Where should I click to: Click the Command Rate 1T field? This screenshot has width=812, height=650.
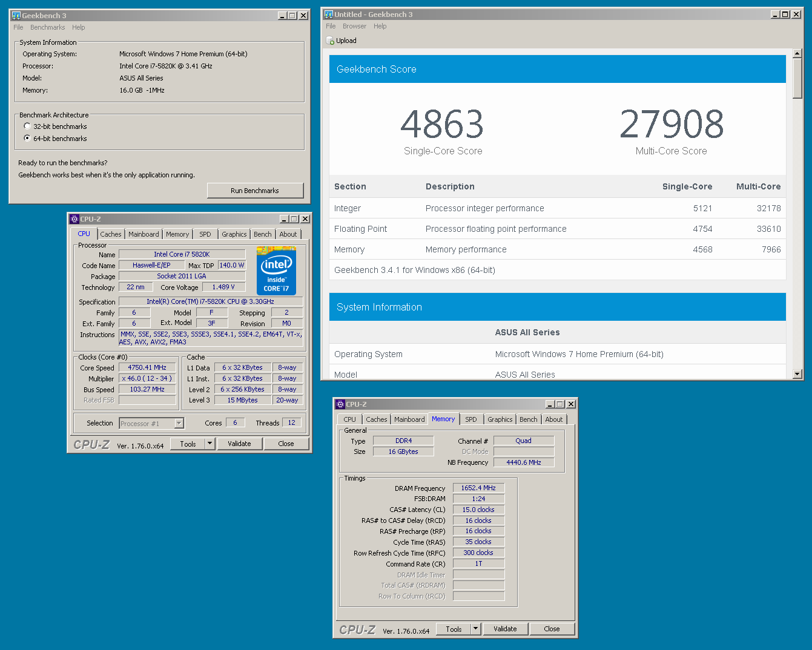coord(478,563)
